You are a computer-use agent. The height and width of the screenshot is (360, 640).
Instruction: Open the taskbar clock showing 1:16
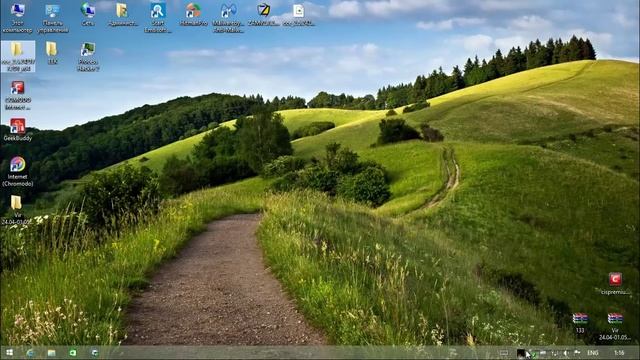tap(619, 353)
